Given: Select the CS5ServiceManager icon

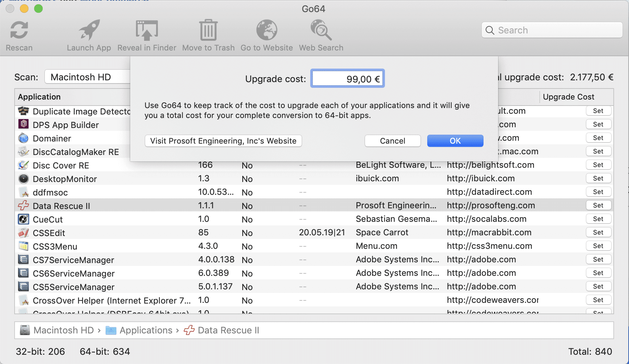Looking at the screenshot, I should [x=23, y=287].
